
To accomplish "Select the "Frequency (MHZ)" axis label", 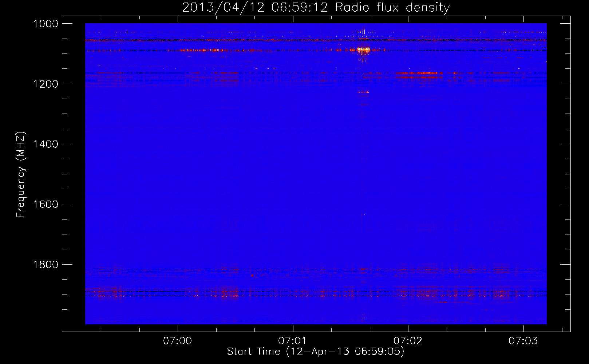I will click(21, 175).
